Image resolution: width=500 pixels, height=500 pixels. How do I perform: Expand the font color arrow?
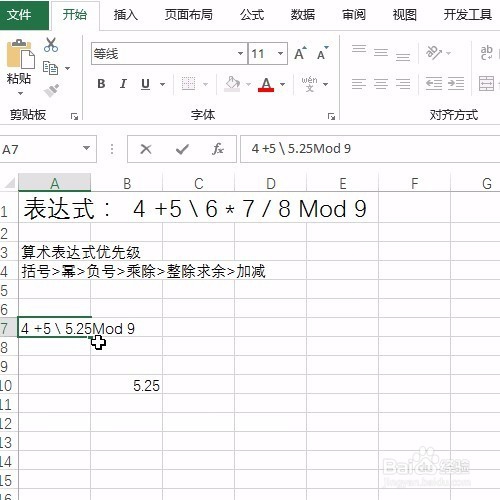[x=282, y=84]
